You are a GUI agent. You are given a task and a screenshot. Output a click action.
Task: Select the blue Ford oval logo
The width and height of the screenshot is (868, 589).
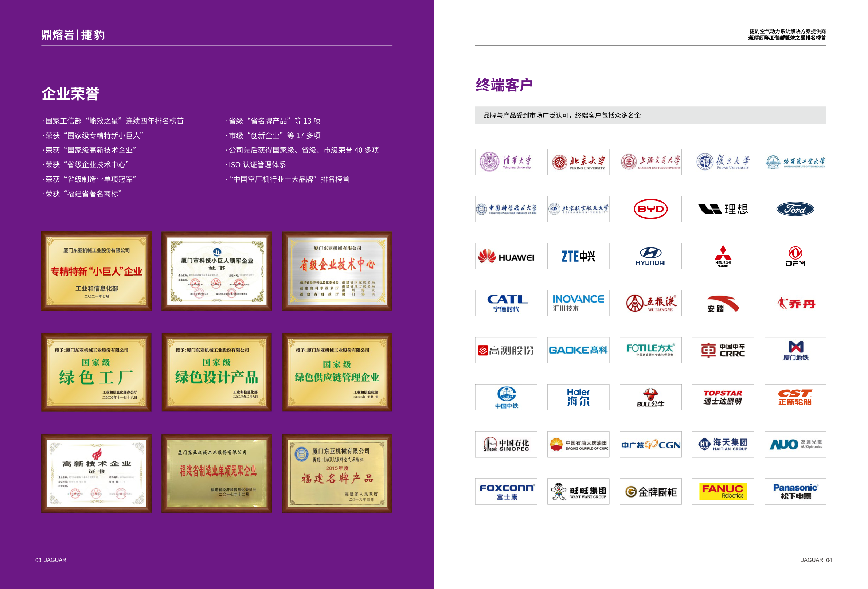(x=795, y=209)
